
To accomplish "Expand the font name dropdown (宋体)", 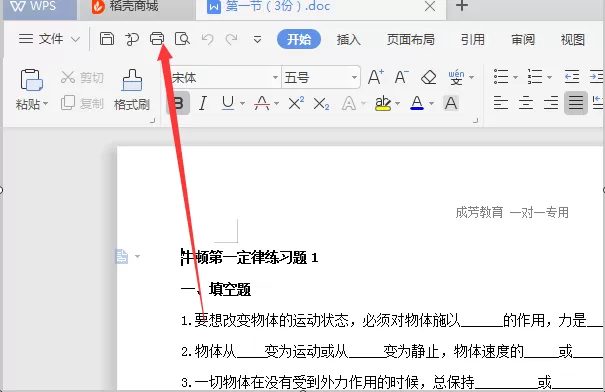I will (x=275, y=77).
